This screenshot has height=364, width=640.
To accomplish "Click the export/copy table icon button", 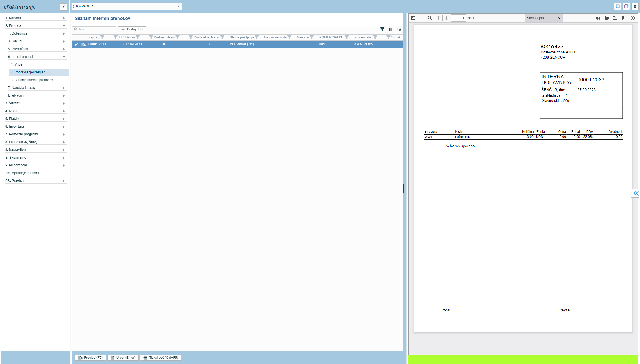I will [399, 29].
